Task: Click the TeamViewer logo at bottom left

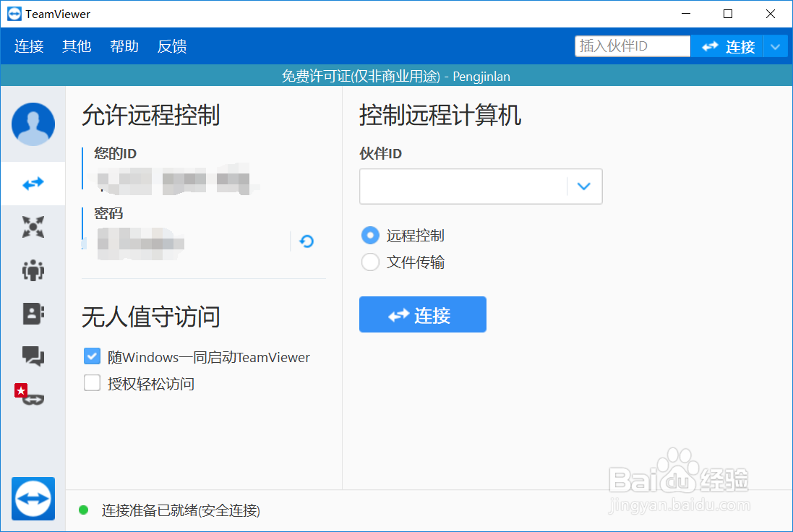Action: tap(33, 499)
